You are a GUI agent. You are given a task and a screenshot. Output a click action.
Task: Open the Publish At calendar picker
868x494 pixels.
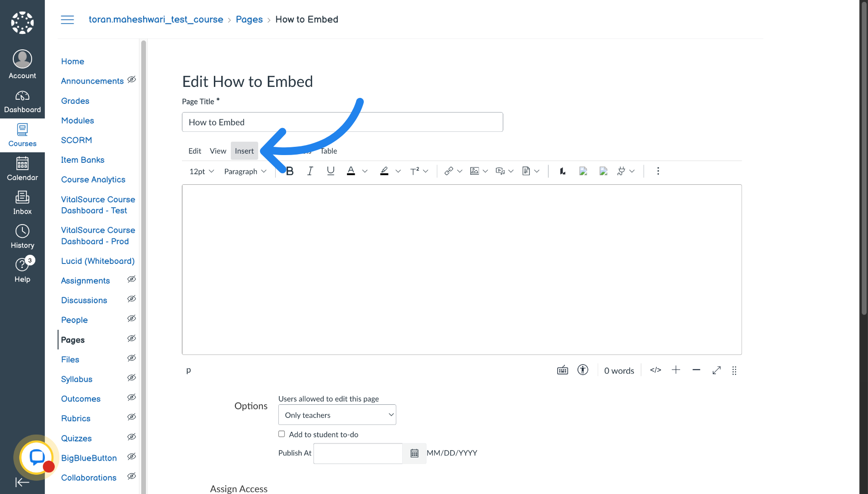pos(415,453)
